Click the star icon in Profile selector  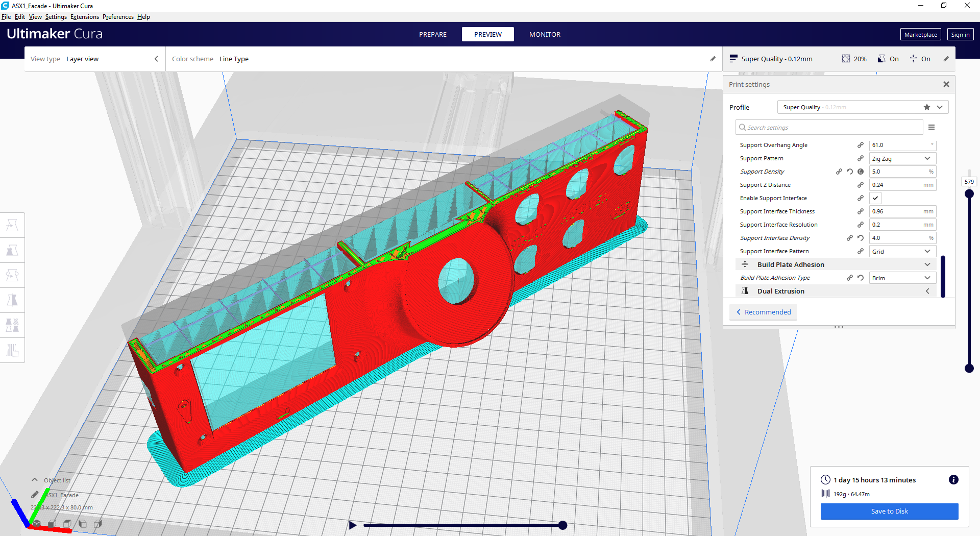[x=927, y=107]
